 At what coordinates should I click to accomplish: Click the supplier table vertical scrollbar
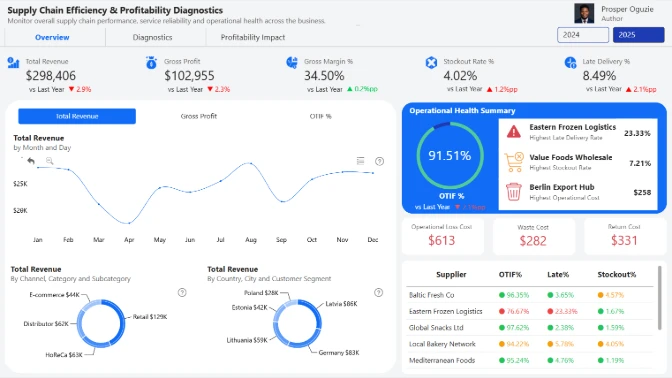click(x=660, y=298)
